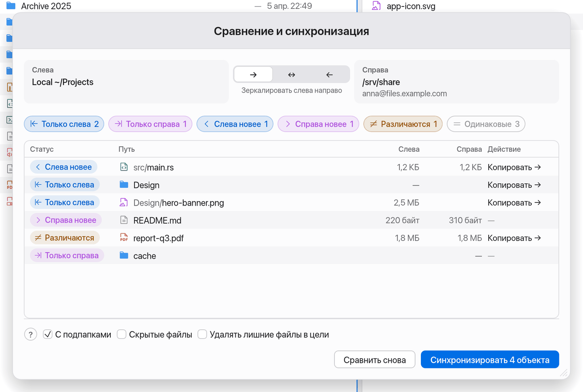The image size is (583, 392).
Task: Select mirror right-to-left arrow direction
Action: pyautogui.click(x=329, y=75)
